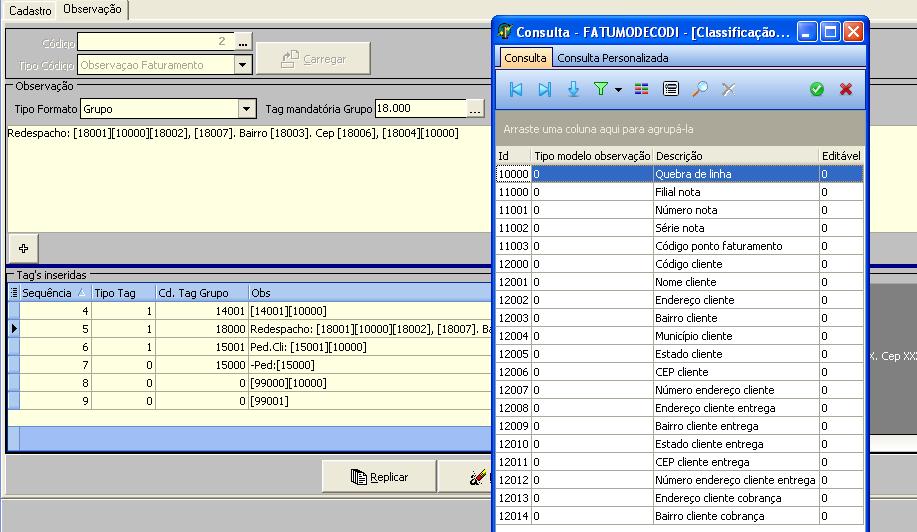Click the magnifying glass search icon
The width and height of the screenshot is (917, 532).
click(x=700, y=89)
